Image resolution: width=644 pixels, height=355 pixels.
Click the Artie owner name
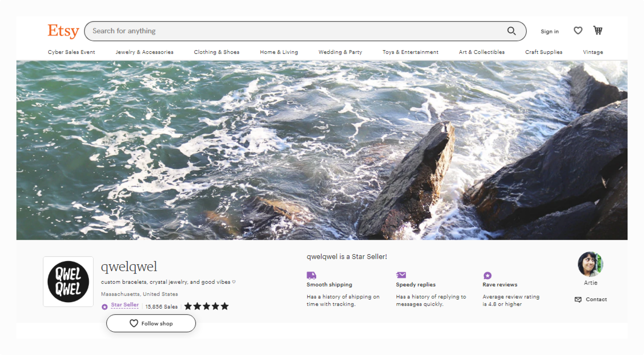coord(591,283)
